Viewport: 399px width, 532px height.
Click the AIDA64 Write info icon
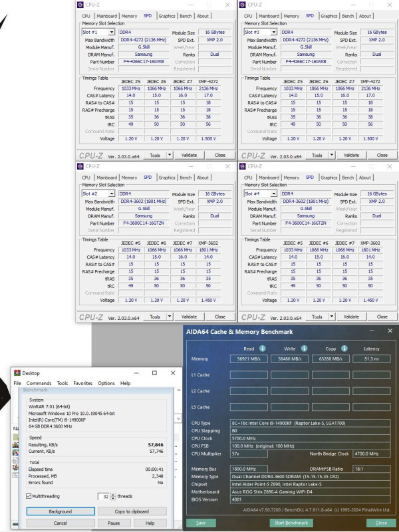point(304,348)
